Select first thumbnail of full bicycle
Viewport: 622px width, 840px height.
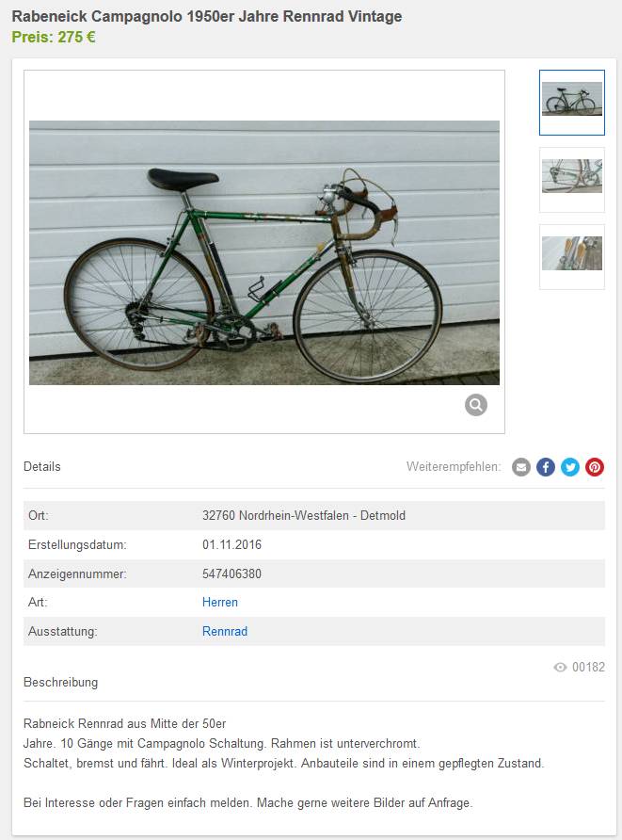tap(572, 103)
